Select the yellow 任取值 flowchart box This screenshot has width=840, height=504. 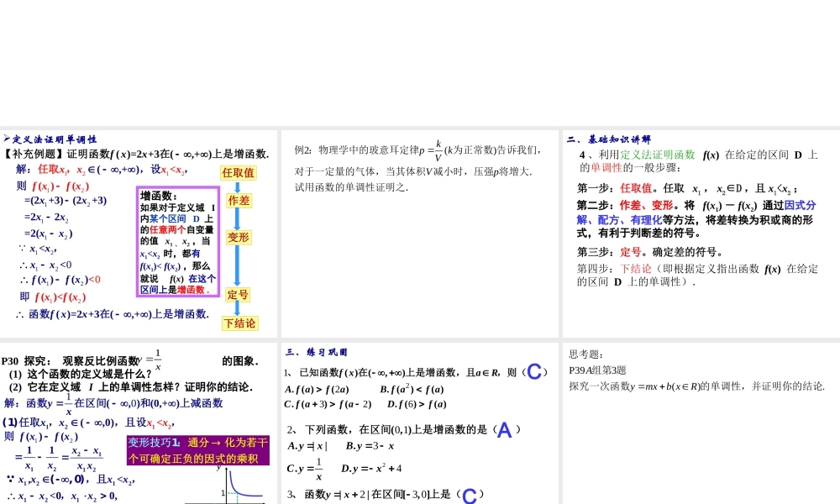point(239,172)
